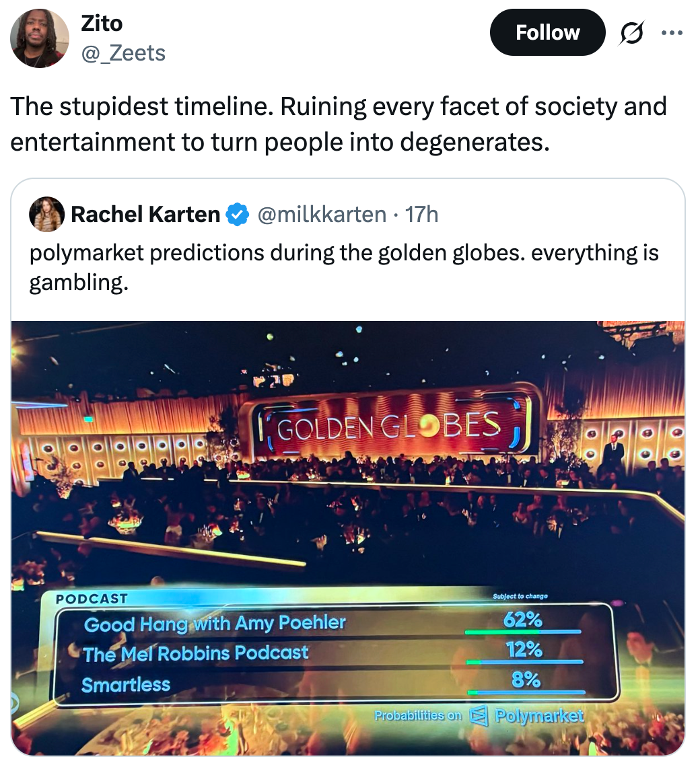Viewport: 700px width, 771px height.
Task: Click the 17h timestamp
Action: coord(422,215)
